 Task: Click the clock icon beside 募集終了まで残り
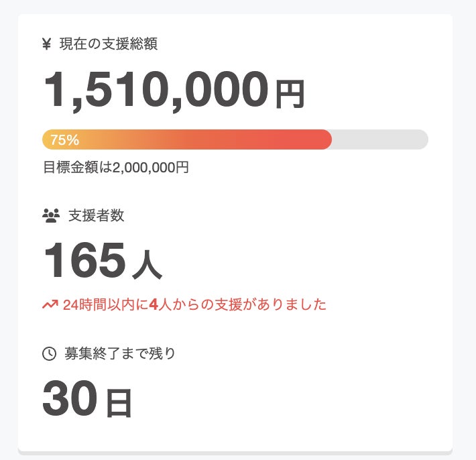click(x=49, y=353)
